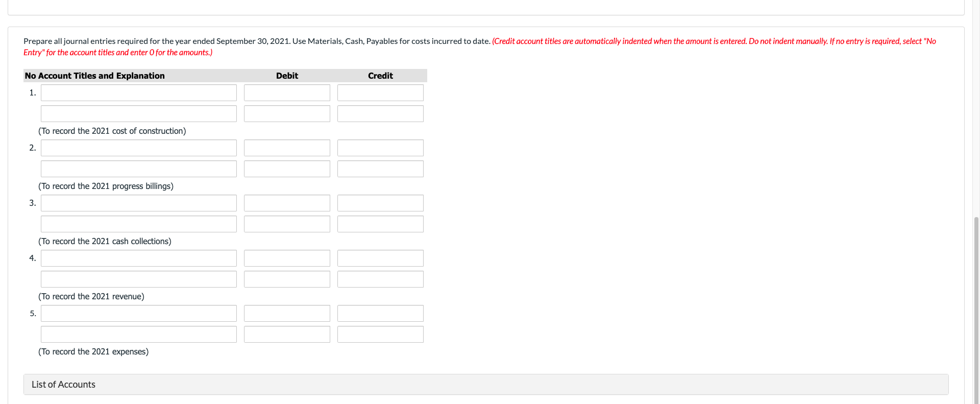The height and width of the screenshot is (404, 980).
Task: Click entry 5 second row debit field
Action: click(x=287, y=334)
